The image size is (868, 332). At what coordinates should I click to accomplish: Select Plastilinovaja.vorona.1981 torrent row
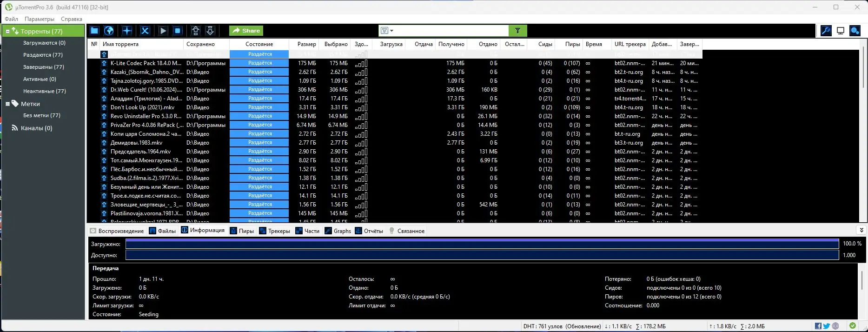394,213
